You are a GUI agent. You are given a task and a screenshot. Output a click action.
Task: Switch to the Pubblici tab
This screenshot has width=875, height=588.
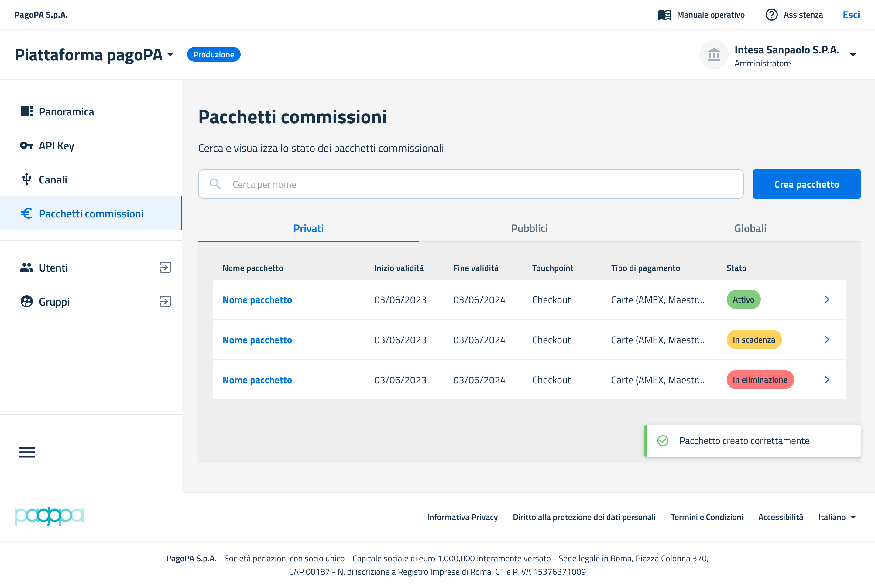coord(529,228)
